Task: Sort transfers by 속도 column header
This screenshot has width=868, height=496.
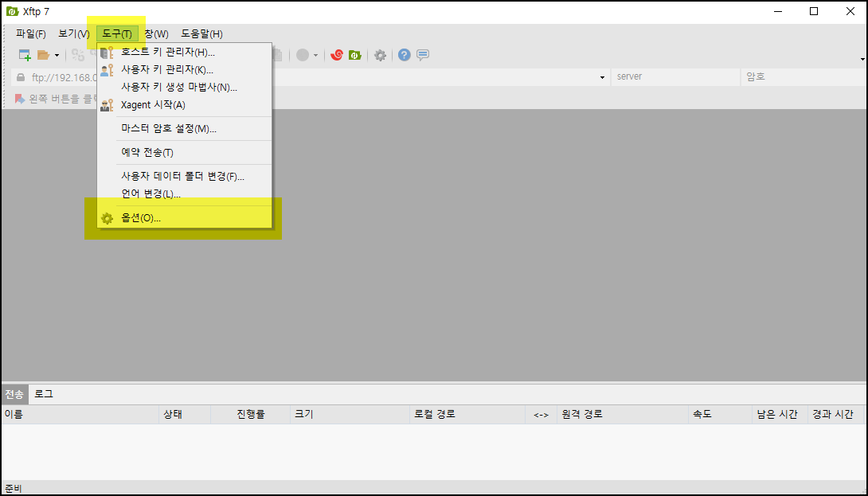Action: coord(720,414)
